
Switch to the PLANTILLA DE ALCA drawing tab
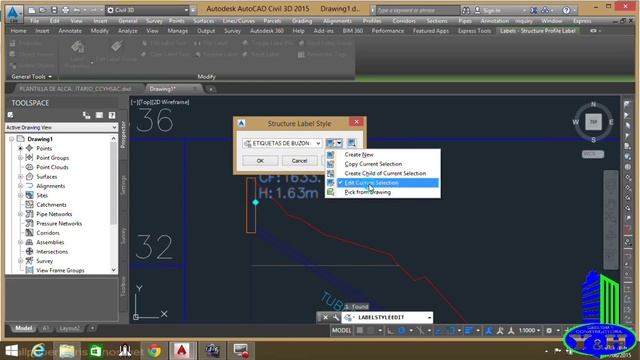pyautogui.click(x=76, y=89)
